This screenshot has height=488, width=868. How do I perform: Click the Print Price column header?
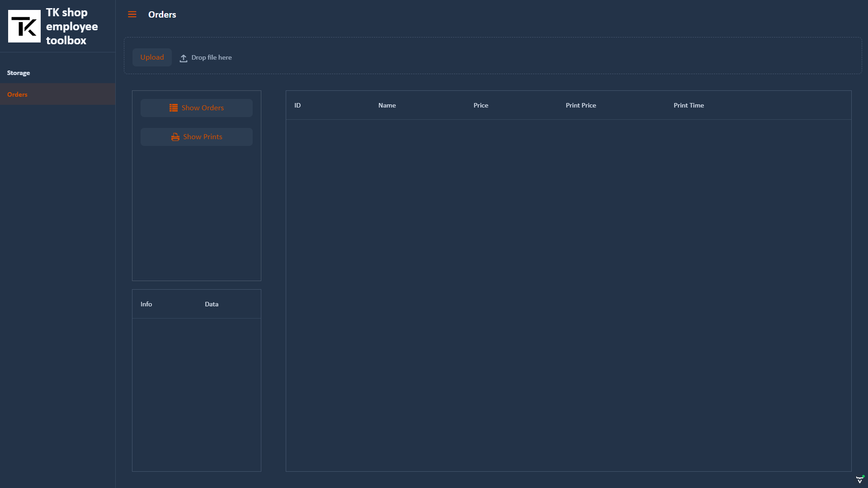point(581,105)
